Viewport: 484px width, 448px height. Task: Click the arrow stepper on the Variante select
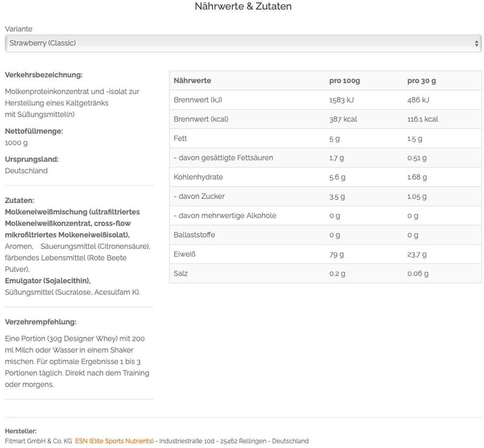[477, 43]
